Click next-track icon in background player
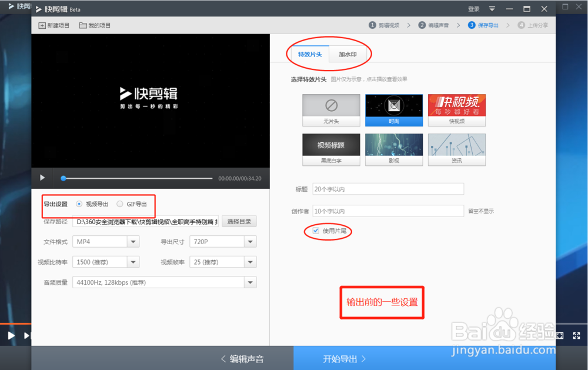The image size is (588, 370). [26, 335]
